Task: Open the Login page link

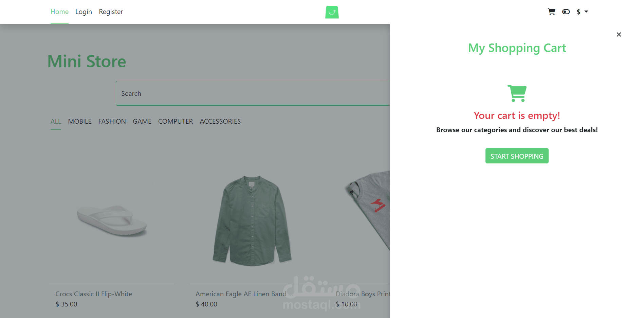Action: [x=84, y=12]
